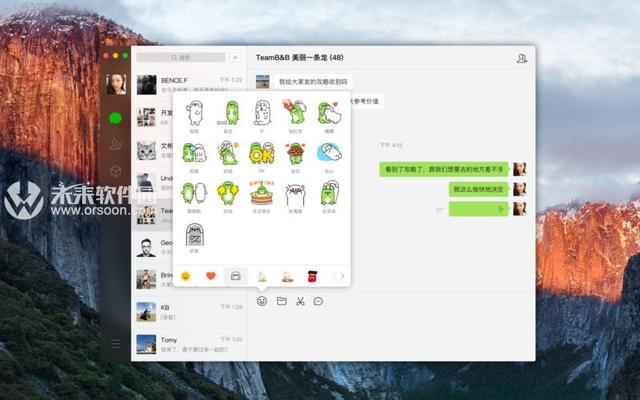This screenshot has height=400, width=640.
Task: Open the Tony conversation
Action: 189,344
